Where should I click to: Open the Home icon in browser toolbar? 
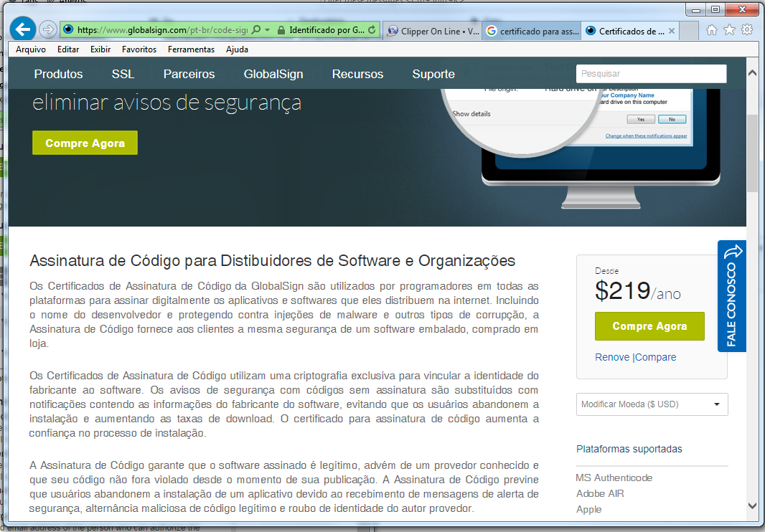712,30
